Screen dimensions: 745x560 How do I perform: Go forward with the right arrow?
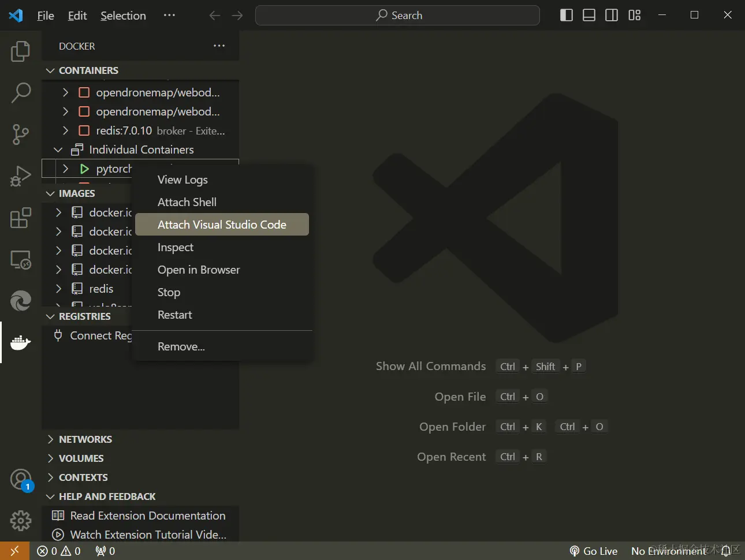[237, 16]
